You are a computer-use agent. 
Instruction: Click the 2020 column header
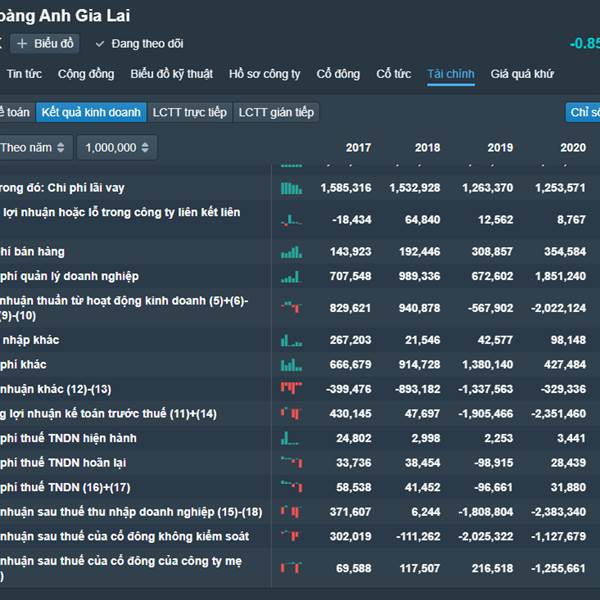pyautogui.click(x=573, y=148)
